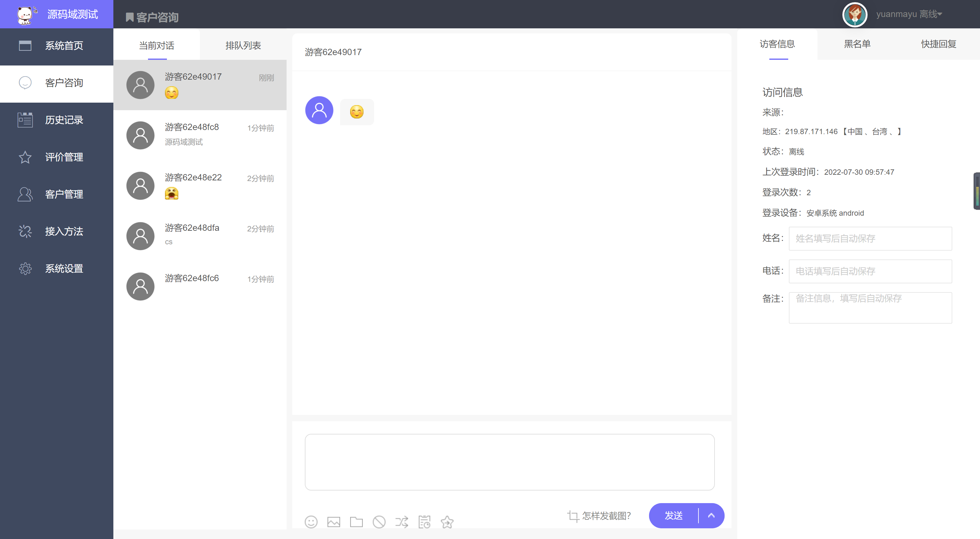Open 系统设置 from the sidebar

(64, 269)
